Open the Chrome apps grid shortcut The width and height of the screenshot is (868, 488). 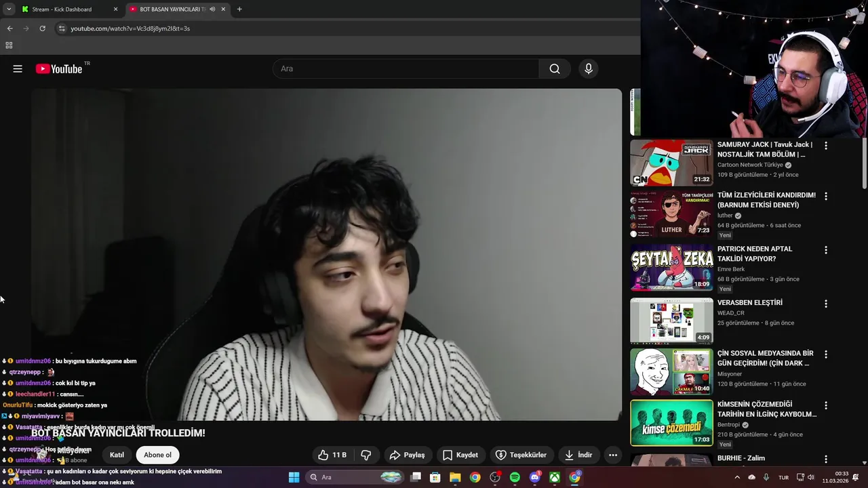9,45
